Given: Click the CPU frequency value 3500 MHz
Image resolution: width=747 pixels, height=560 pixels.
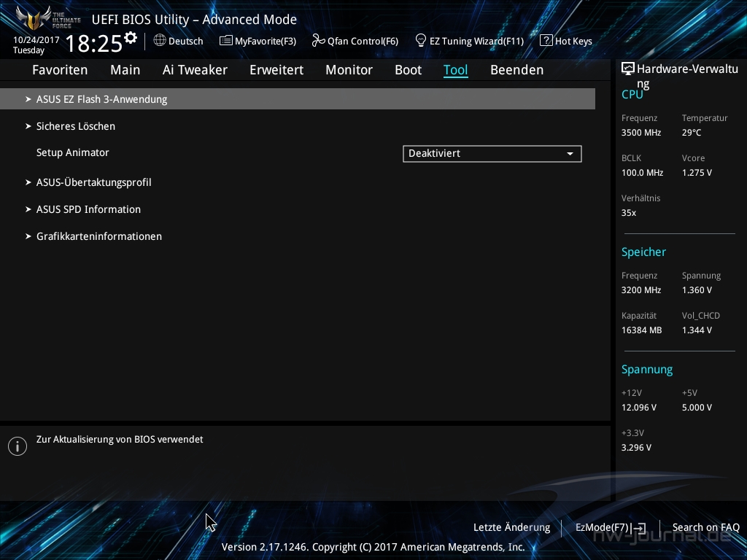Looking at the screenshot, I should click(640, 133).
